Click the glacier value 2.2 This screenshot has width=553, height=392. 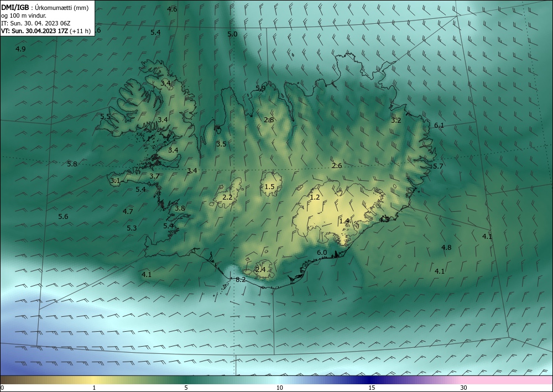pos(228,197)
